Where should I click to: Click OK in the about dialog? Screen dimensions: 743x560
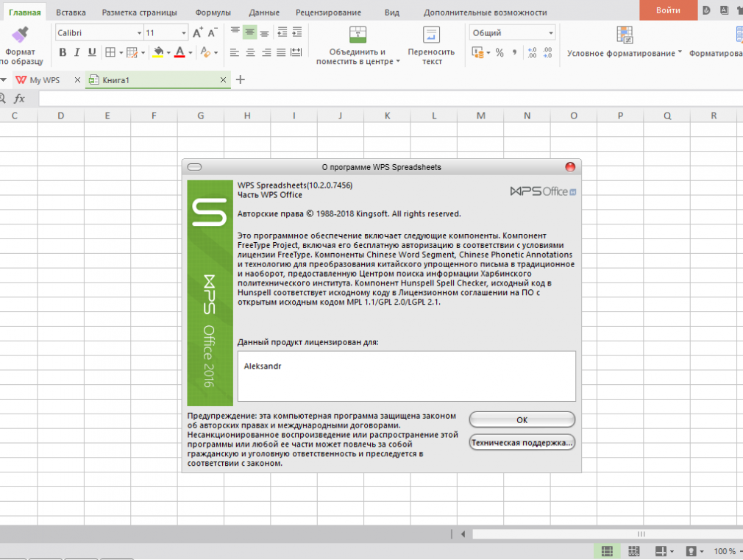click(522, 419)
